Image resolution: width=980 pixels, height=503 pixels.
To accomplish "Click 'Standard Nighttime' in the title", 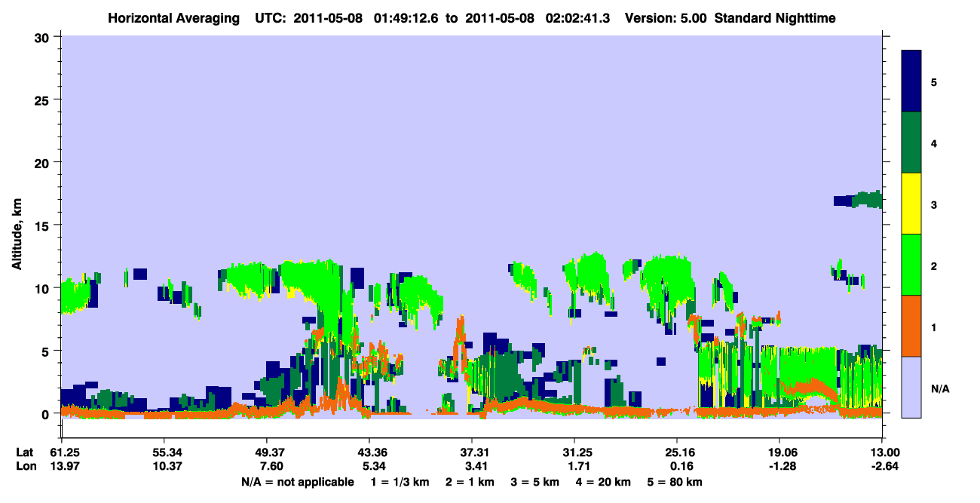I will tap(775, 18).
